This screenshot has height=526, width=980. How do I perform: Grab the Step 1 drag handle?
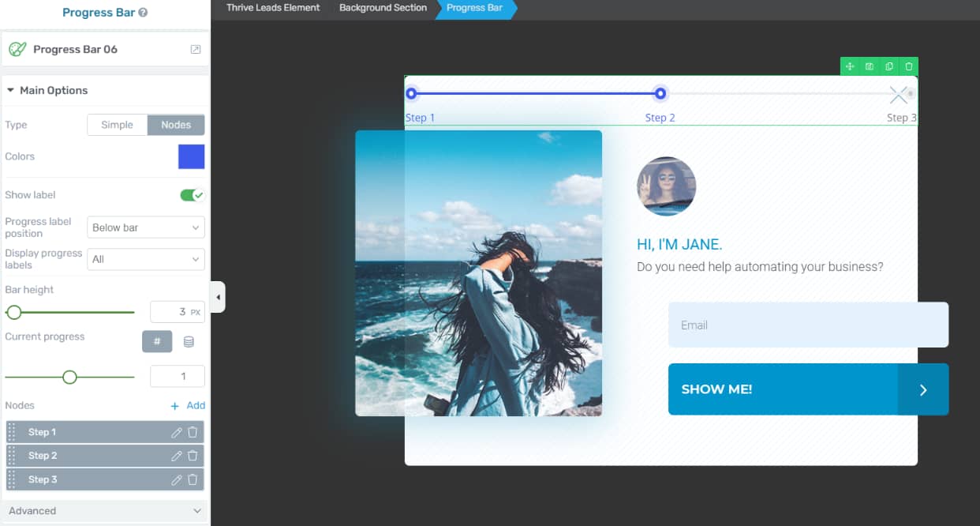12,432
